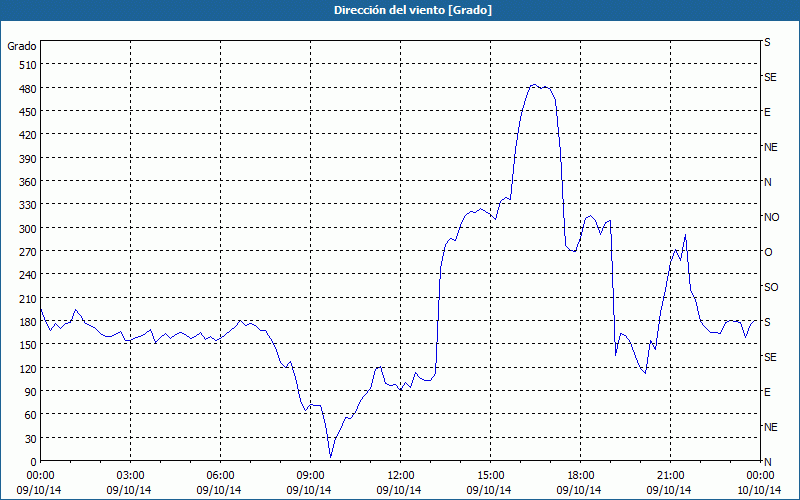Image resolution: width=800 pixels, height=500 pixels.
Task: Click the 15:00 x-axis time label
Action: click(x=490, y=475)
